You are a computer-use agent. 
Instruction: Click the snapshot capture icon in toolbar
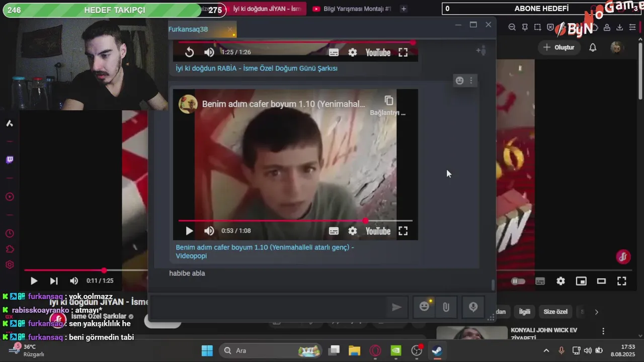pos(537,27)
